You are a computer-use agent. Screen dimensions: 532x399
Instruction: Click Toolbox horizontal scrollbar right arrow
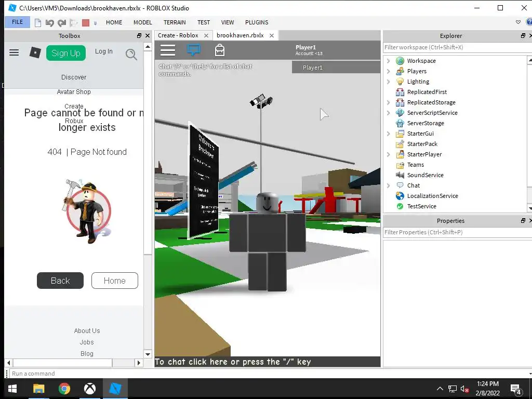pos(138,363)
